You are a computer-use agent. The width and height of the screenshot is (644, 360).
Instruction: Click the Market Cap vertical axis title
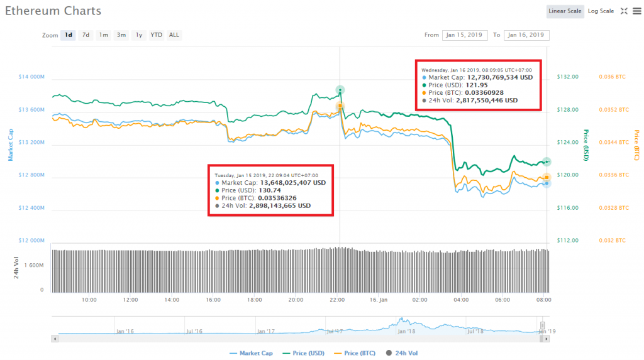(11, 145)
